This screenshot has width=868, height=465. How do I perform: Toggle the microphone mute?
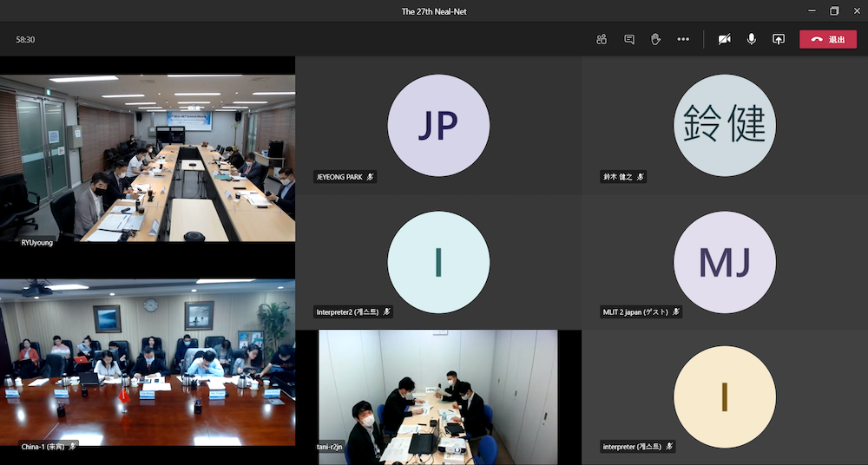point(751,39)
